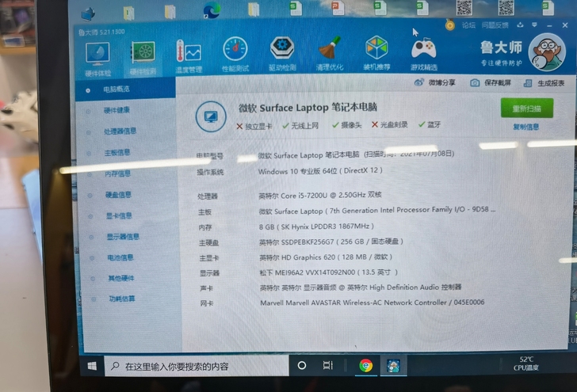The height and width of the screenshot is (392, 577).
Task: Open the Windows Start menu
Action: (92, 366)
